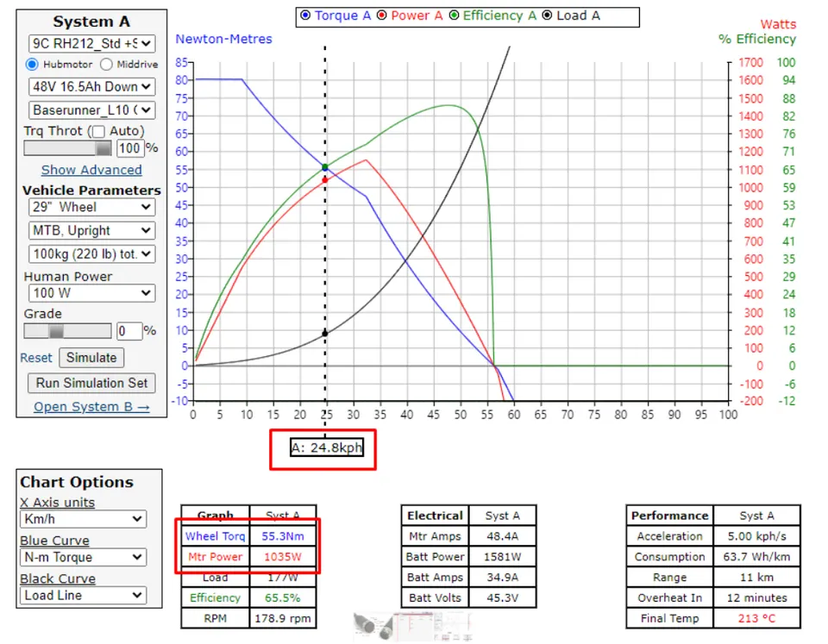Click the Overheat In 12 minutes value
Screen dimensions: 828x644
click(757, 598)
